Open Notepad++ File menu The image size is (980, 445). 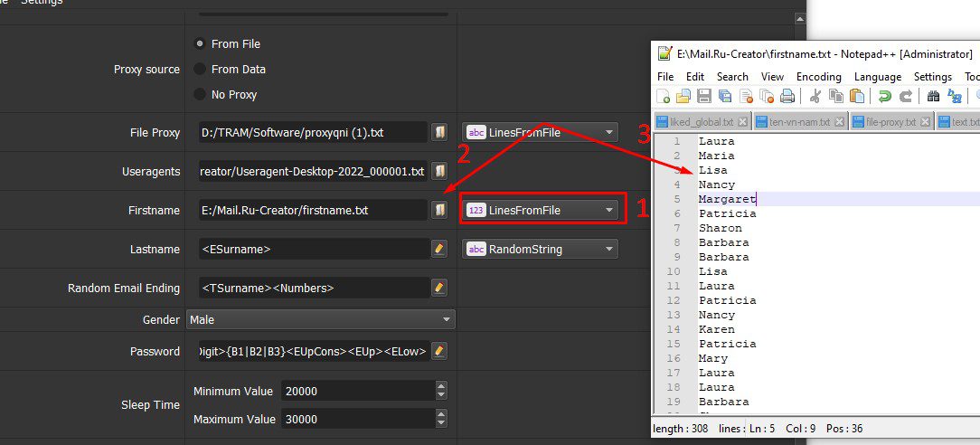pos(665,76)
